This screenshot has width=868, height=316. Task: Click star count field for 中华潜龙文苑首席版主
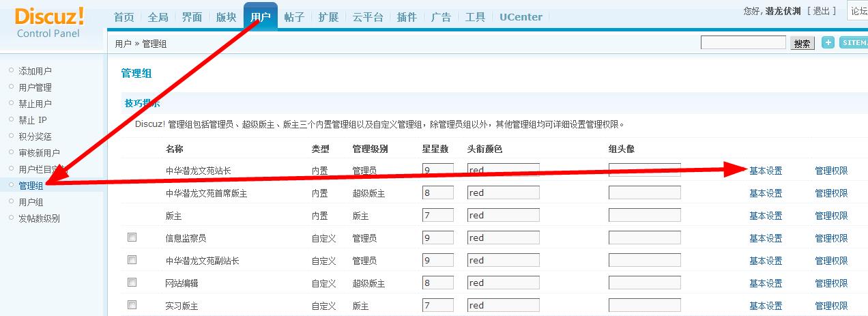click(x=438, y=192)
